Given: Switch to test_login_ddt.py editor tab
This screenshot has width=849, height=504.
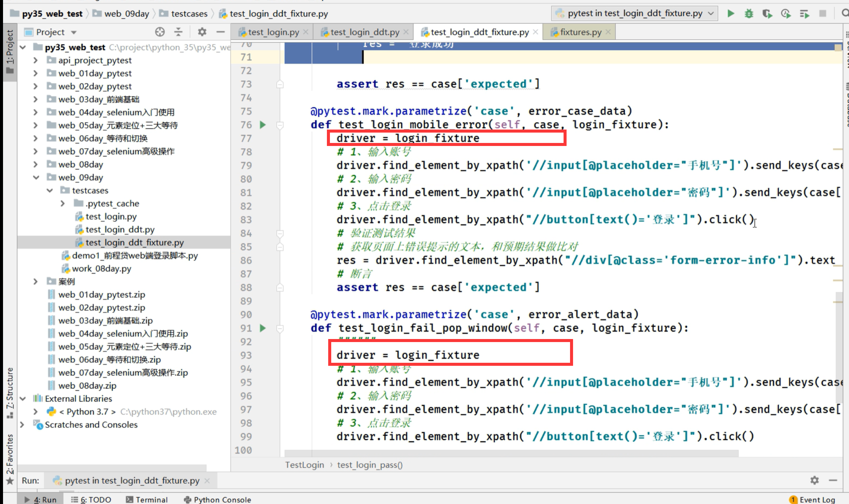Looking at the screenshot, I should tap(364, 32).
